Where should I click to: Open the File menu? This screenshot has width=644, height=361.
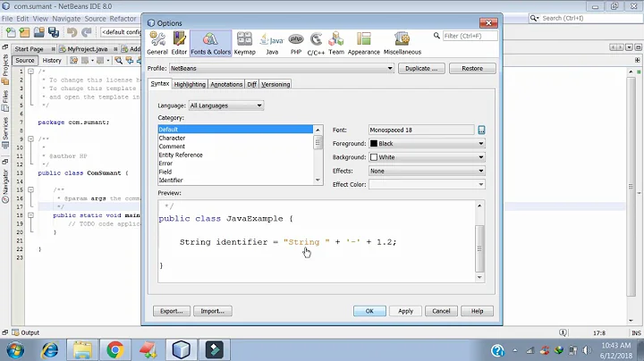pos(7,19)
